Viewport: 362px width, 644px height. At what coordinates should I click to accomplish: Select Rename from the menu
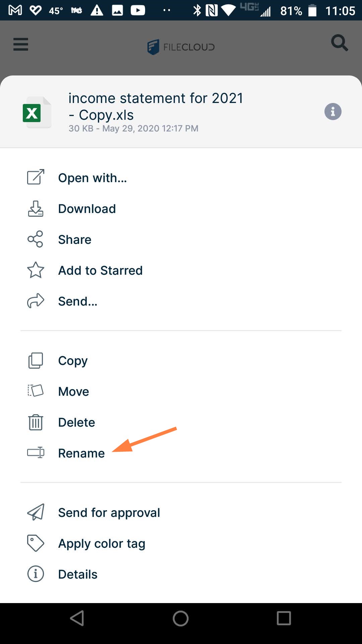coord(81,453)
